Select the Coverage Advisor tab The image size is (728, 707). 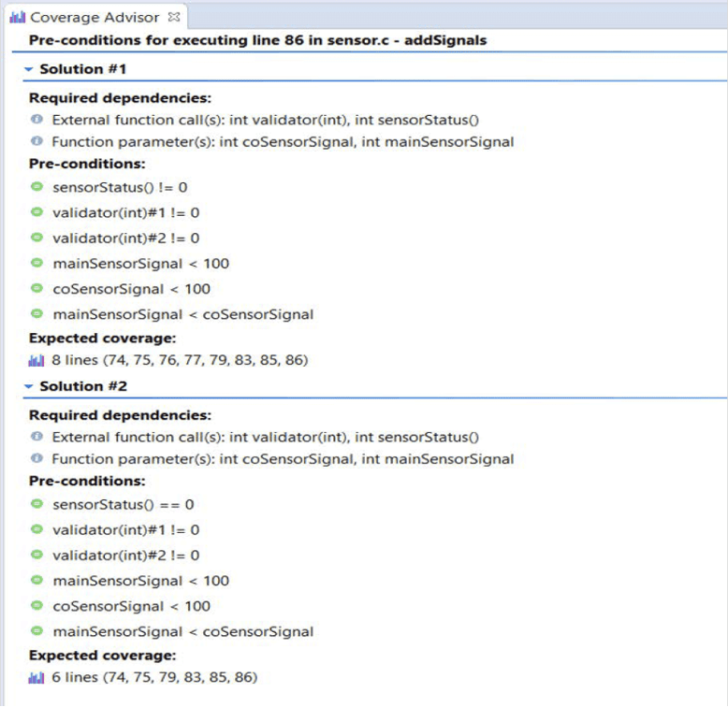(95, 17)
